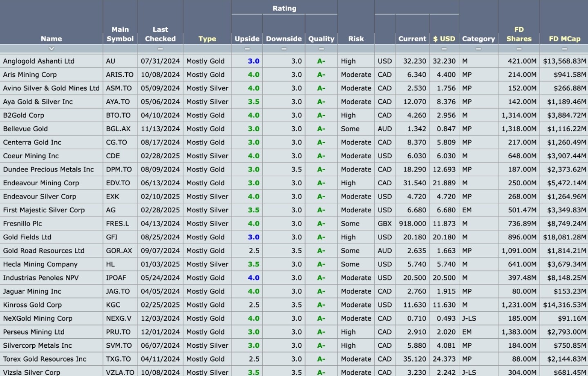Click the BGL.AX symbol cell

118,128
